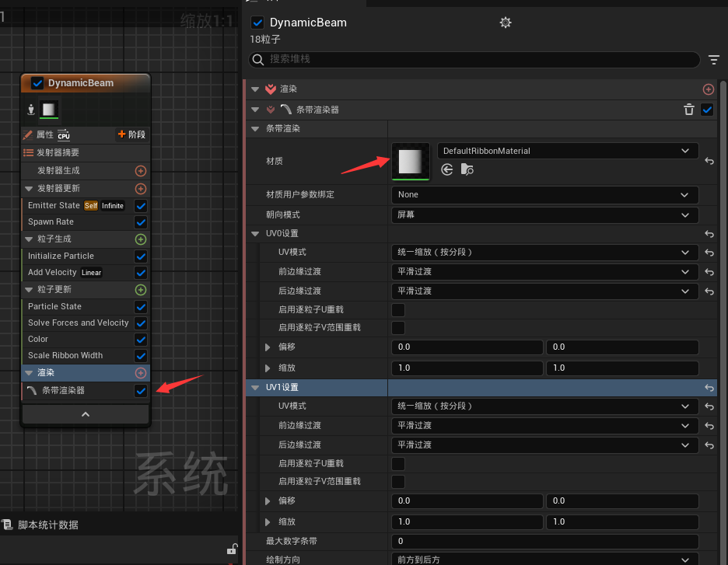Click the search magnifier icon
Viewport: 728px width, 565px height.
tap(257, 59)
